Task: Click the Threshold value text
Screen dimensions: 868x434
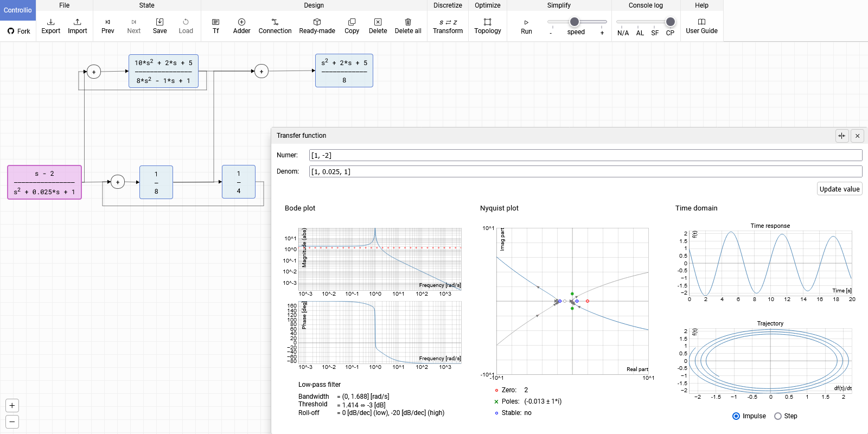Action: [x=361, y=405]
